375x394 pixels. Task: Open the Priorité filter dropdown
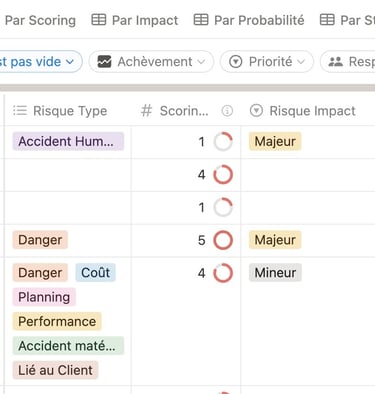pyautogui.click(x=267, y=62)
